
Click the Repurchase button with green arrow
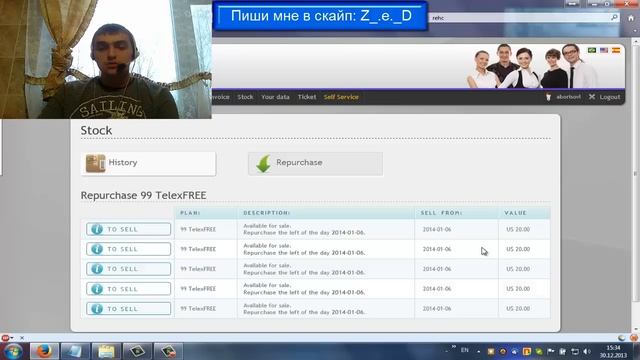pyautogui.click(x=316, y=163)
